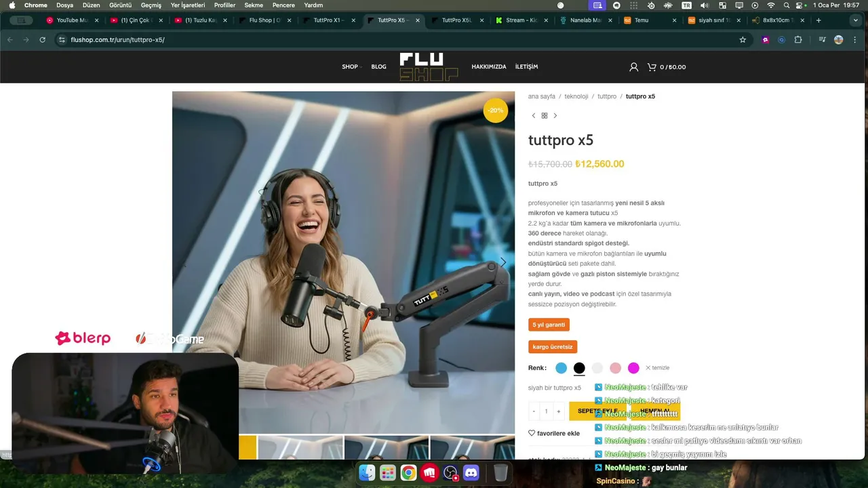Reload the page with the refresh icon

tap(42, 40)
